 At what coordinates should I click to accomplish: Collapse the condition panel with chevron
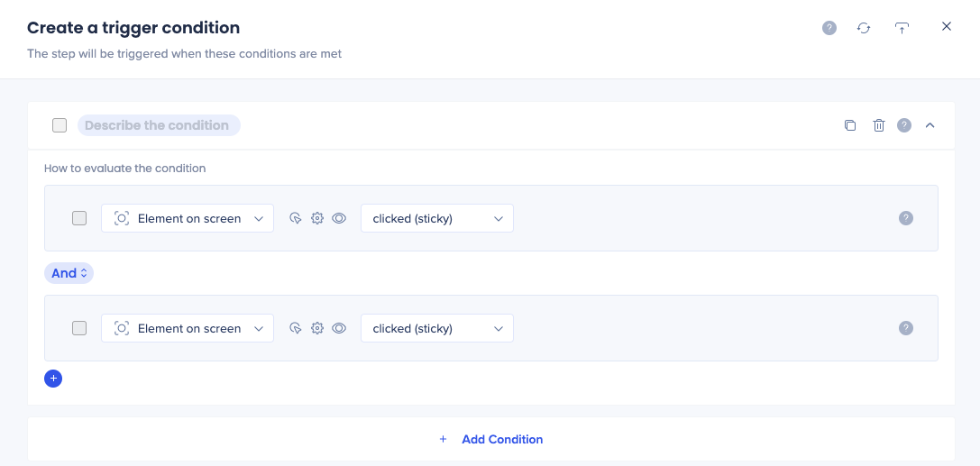(x=930, y=125)
